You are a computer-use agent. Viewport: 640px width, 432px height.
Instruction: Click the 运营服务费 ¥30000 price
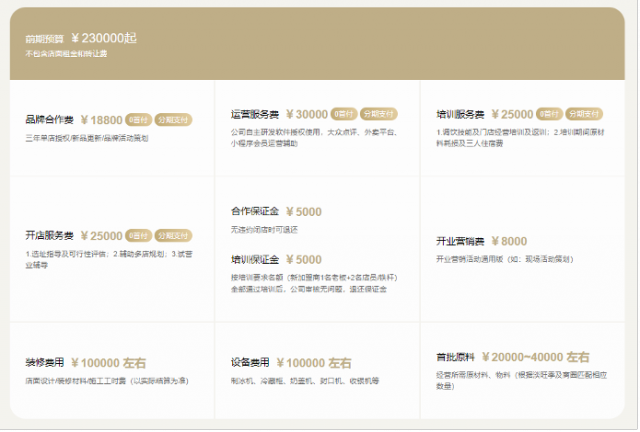(306, 114)
